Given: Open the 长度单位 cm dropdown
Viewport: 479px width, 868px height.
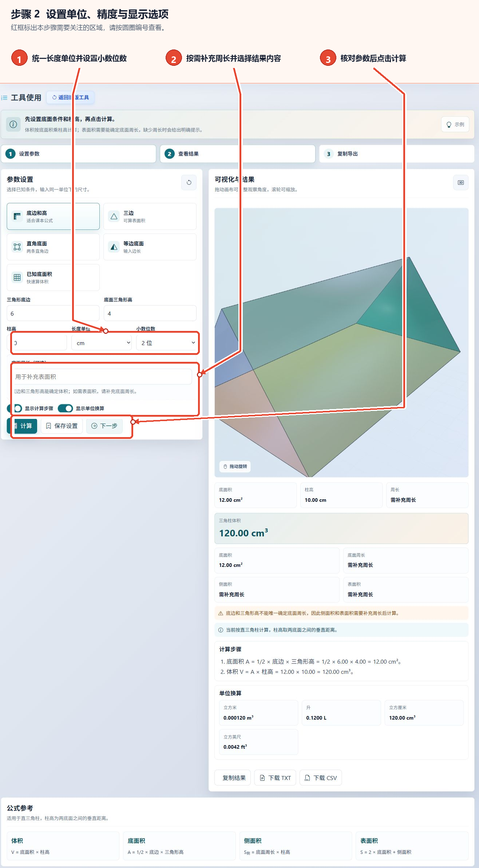Looking at the screenshot, I should click(x=102, y=343).
